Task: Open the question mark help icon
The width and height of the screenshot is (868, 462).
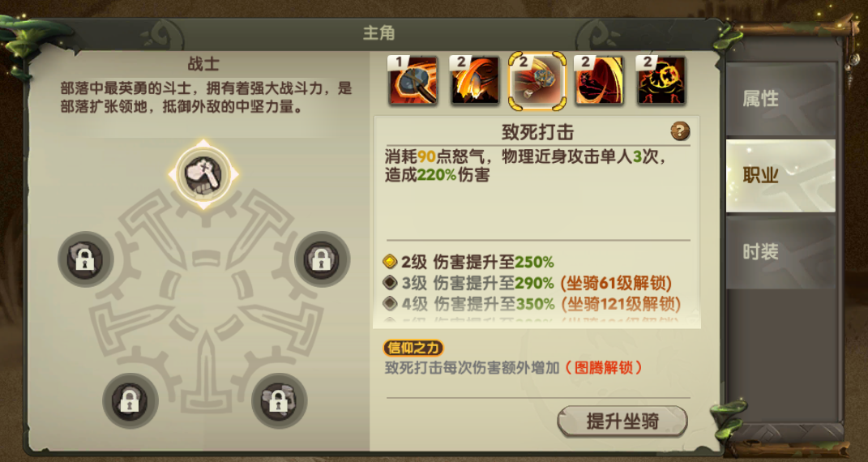Action: coord(680,131)
